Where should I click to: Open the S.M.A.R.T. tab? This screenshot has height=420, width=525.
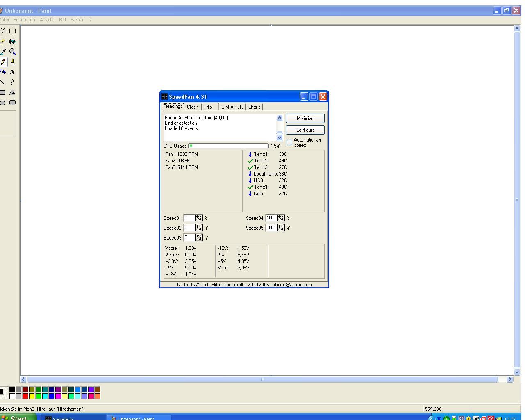[x=232, y=107]
